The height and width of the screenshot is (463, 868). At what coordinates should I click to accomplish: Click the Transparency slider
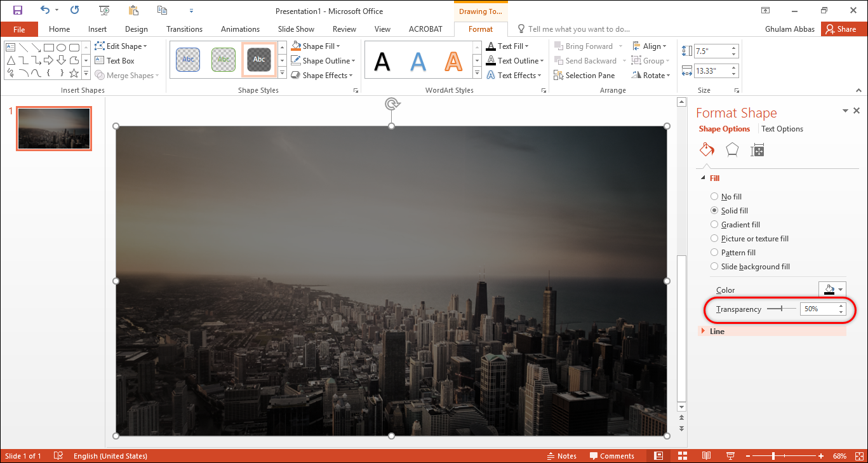pyautogui.click(x=781, y=309)
